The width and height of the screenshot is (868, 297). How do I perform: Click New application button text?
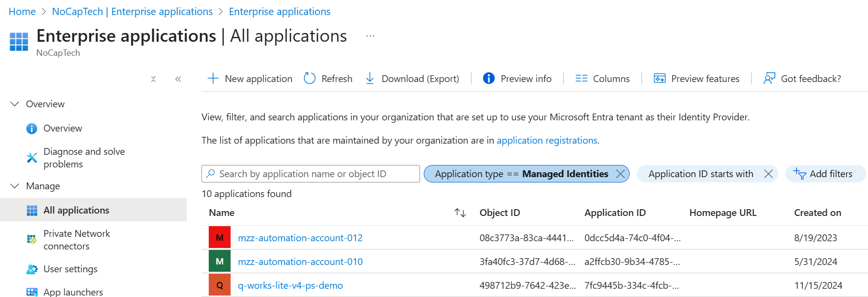pos(258,79)
